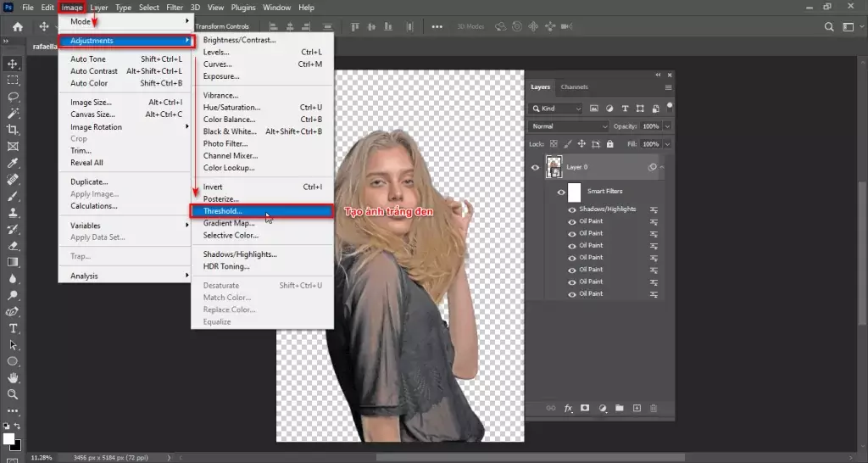Select the Crop tool
Image resolution: width=868 pixels, height=463 pixels.
pyautogui.click(x=13, y=130)
